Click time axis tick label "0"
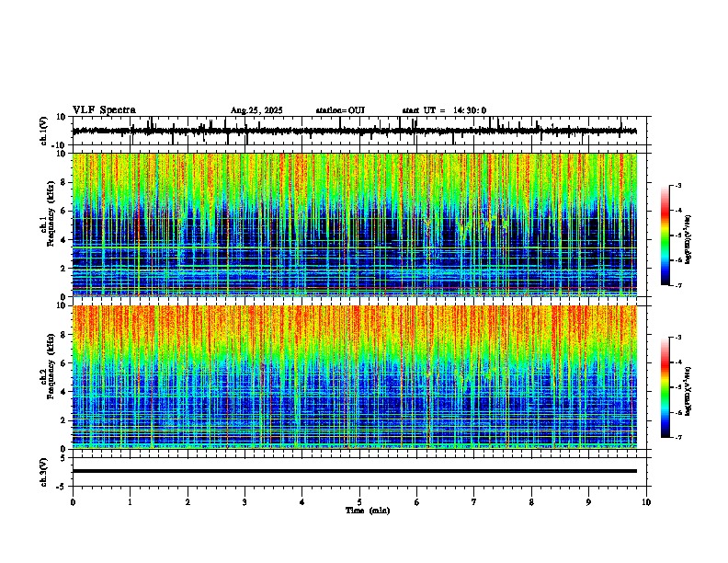Image resolution: width=728 pixels, height=563 pixels. coord(73,502)
